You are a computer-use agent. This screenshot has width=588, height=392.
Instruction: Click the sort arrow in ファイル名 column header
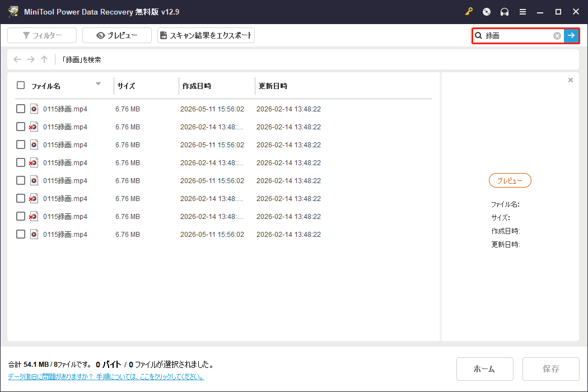click(x=98, y=83)
